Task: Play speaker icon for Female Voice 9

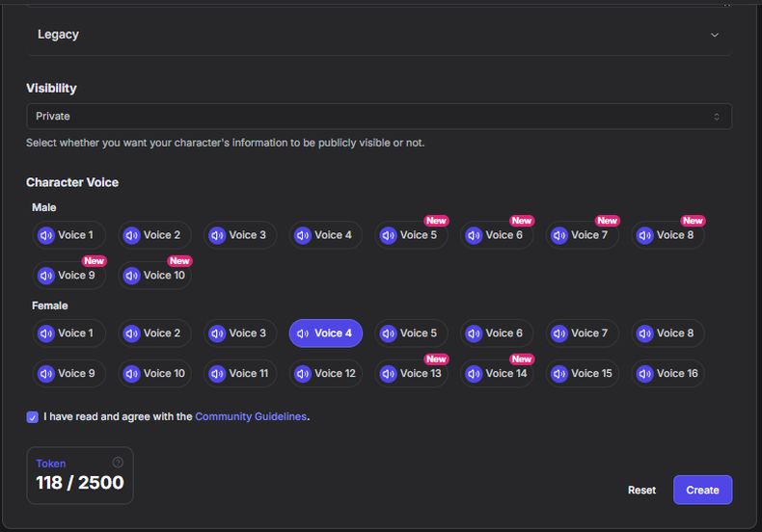Action: click(45, 374)
